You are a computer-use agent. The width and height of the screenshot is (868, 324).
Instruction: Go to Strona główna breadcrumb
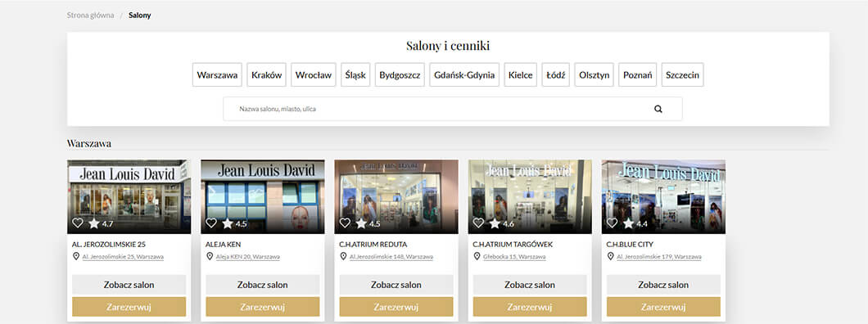[90, 16]
